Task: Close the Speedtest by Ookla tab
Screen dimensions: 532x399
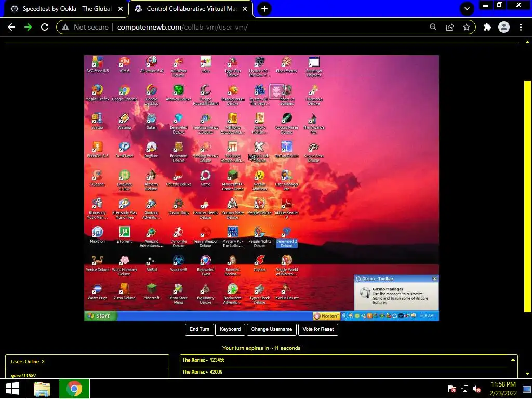Action: click(x=121, y=9)
